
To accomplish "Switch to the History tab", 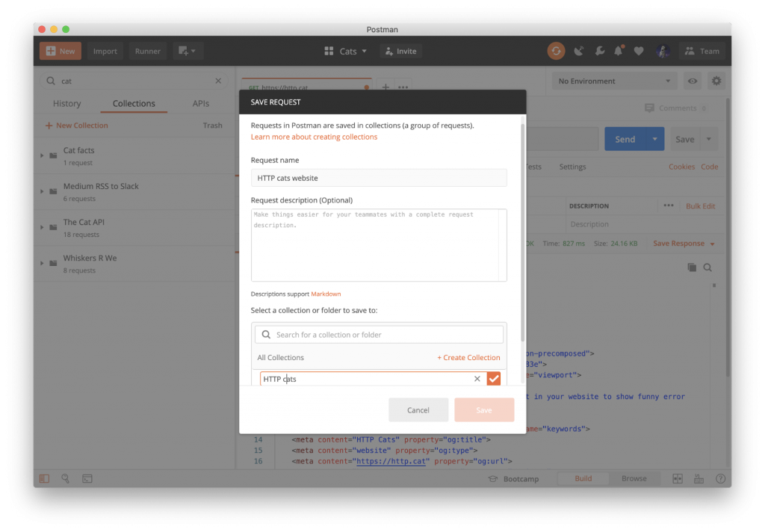I will 66,103.
